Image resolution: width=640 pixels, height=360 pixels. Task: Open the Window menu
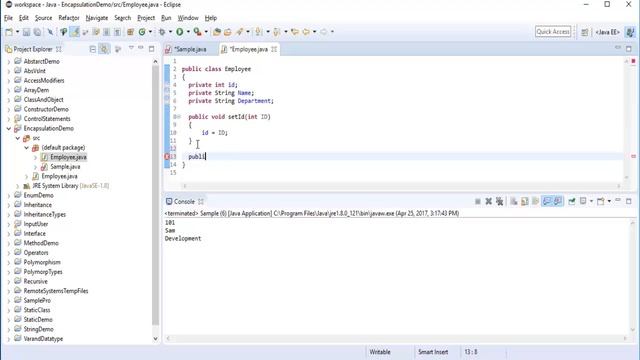click(188, 18)
